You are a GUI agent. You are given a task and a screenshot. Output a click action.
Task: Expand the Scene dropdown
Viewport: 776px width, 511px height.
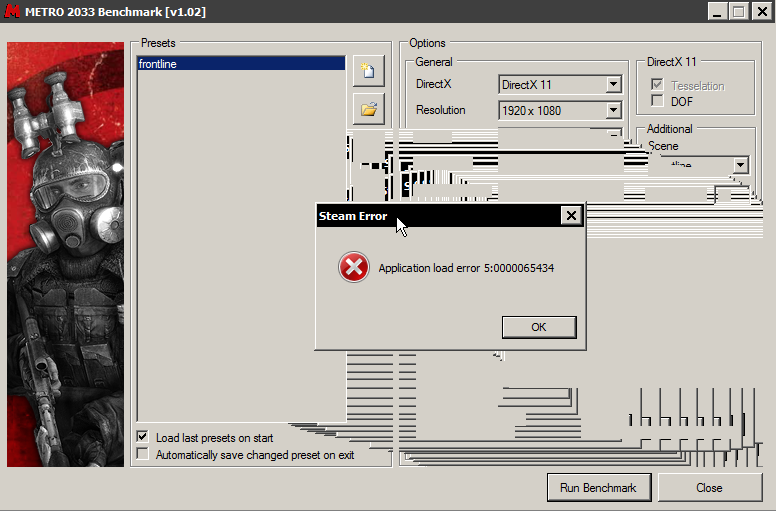tap(740, 165)
